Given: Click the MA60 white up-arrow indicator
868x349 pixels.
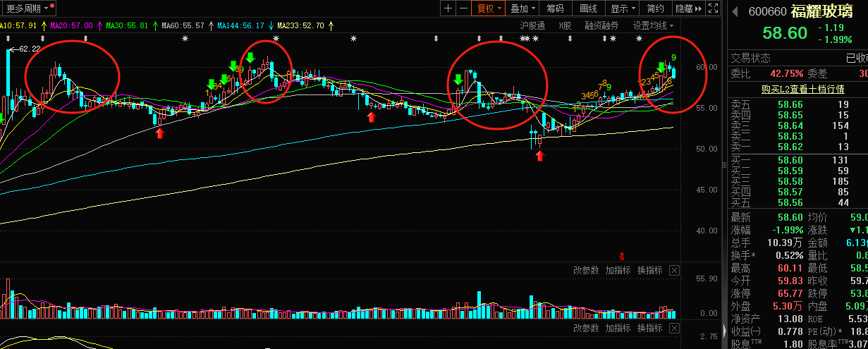Looking at the screenshot, I should 209,25.
